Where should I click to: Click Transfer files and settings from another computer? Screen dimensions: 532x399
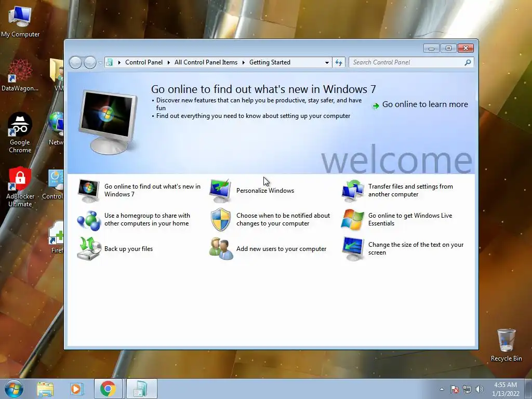(410, 190)
